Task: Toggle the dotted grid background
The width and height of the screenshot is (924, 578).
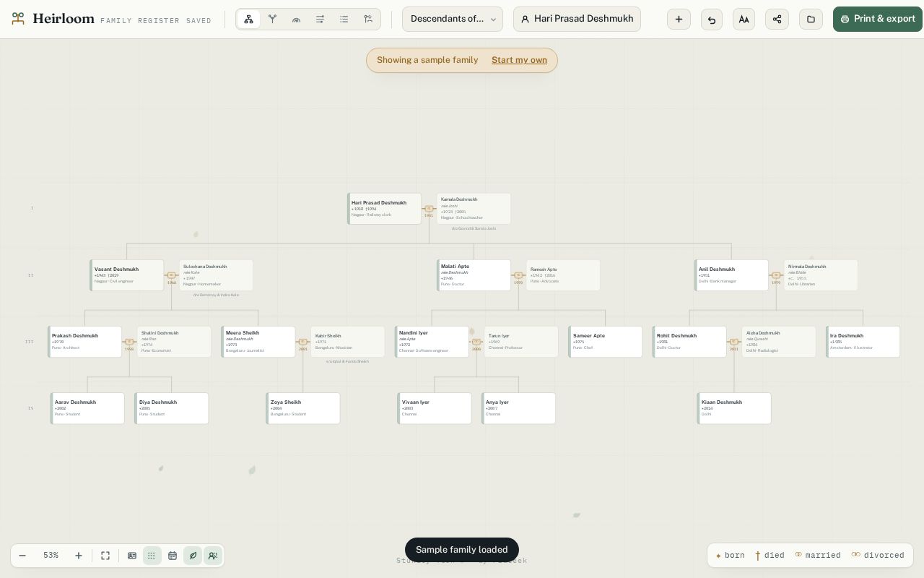Action: pyautogui.click(x=152, y=556)
